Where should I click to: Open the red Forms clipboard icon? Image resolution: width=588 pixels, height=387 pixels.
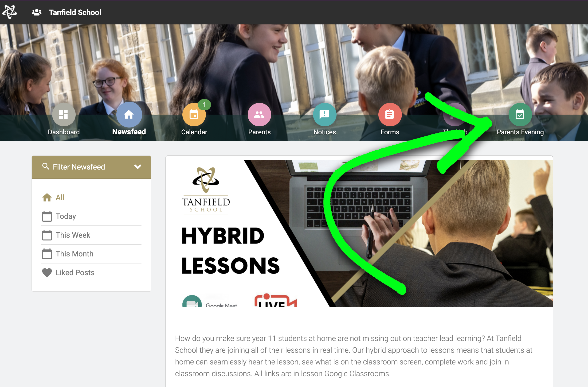click(390, 115)
